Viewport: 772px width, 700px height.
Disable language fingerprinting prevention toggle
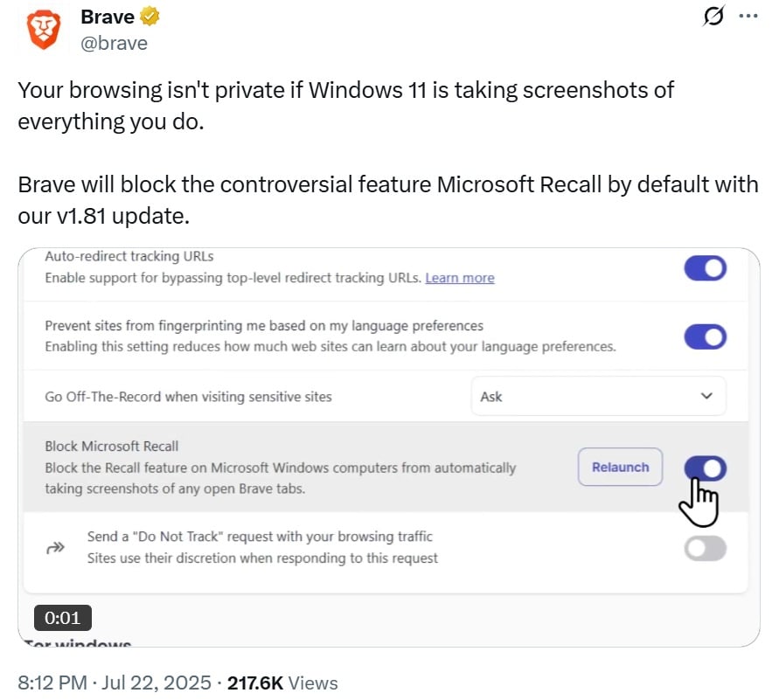(705, 336)
